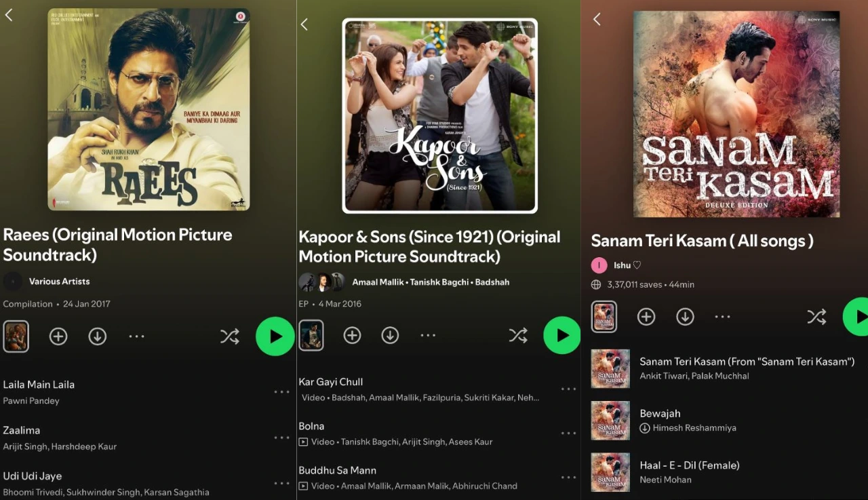This screenshot has height=500, width=868.
Task: Tap the video badge icon on Bolna
Action: [x=303, y=442]
